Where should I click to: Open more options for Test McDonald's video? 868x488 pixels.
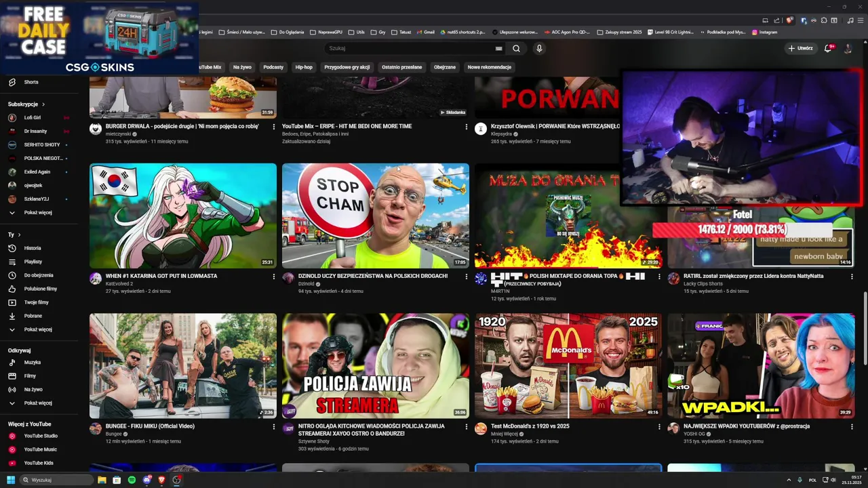click(658, 427)
